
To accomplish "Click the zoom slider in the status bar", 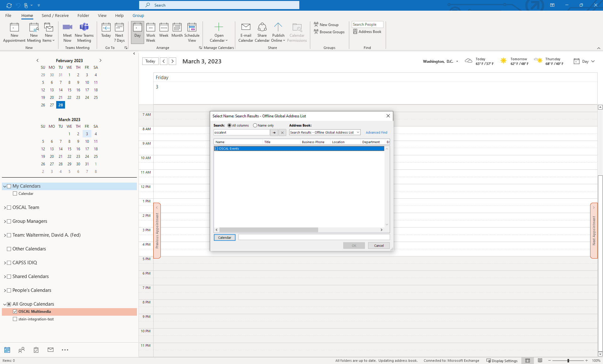I will pyautogui.click(x=568, y=361).
